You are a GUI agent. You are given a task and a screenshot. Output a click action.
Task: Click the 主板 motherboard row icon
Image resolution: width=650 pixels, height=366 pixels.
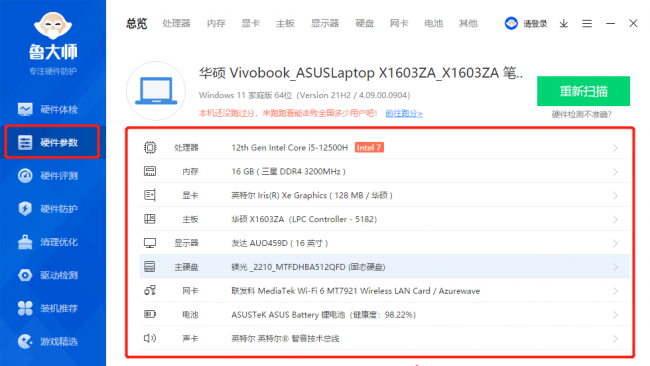(x=150, y=219)
